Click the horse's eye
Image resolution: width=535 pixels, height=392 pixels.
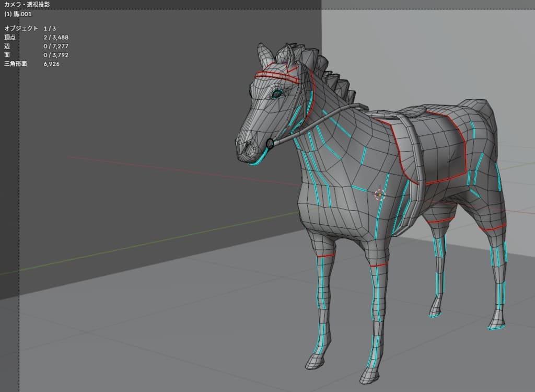click(x=276, y=94)
